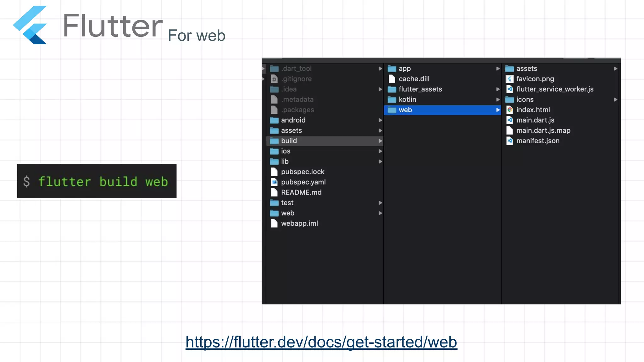Click the index.html Chrome file icon
644x362 pixels.
point(509,110)
